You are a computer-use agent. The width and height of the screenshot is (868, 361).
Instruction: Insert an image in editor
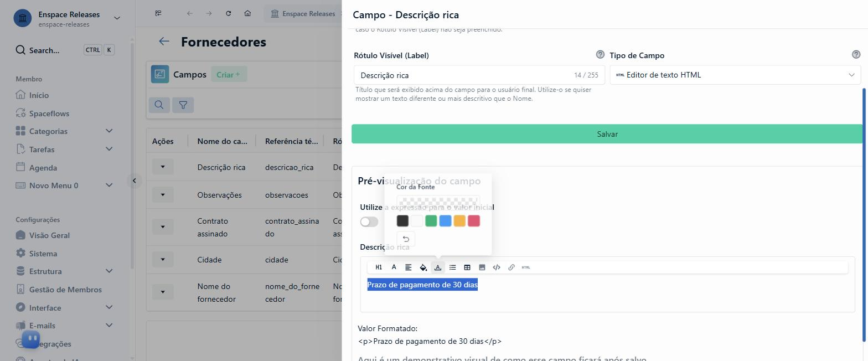482,267
